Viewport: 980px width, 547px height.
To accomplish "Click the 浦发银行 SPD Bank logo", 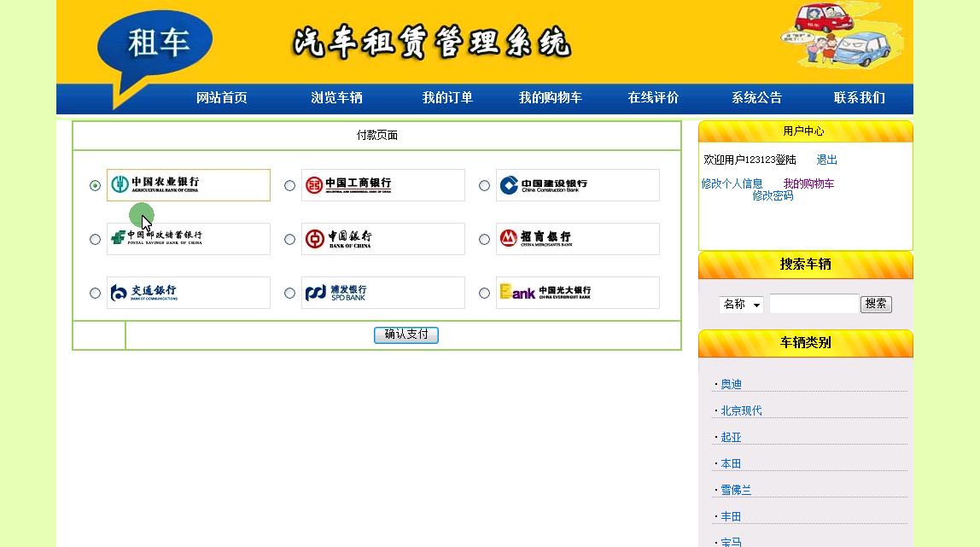I will click(x=383, y=292).
